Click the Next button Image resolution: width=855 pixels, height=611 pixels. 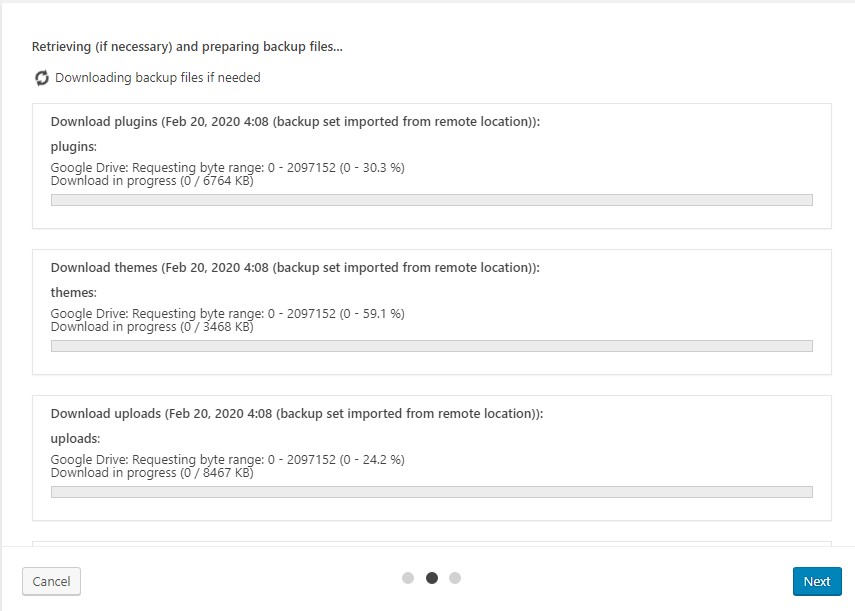(x=817, y=582)
